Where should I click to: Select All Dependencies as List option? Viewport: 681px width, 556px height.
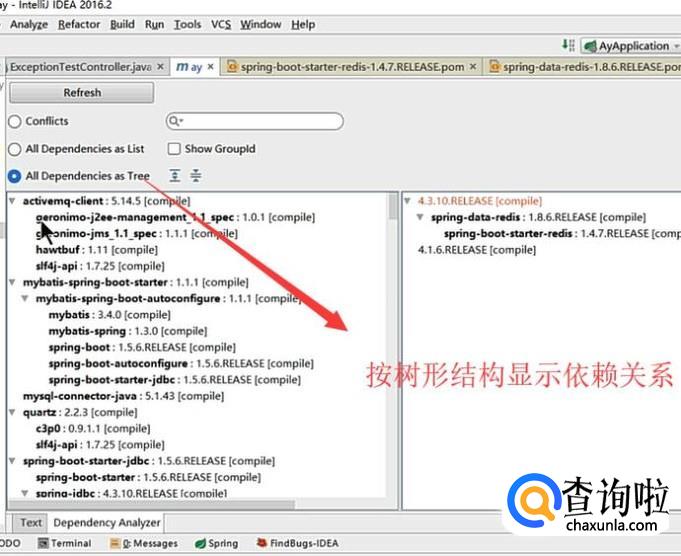click(x=14, y=149)
